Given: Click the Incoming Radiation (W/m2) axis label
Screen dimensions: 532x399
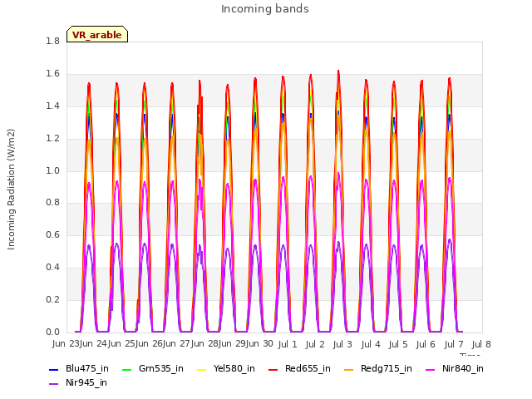Looking at the screenshot, I should (x=11, y=190).
